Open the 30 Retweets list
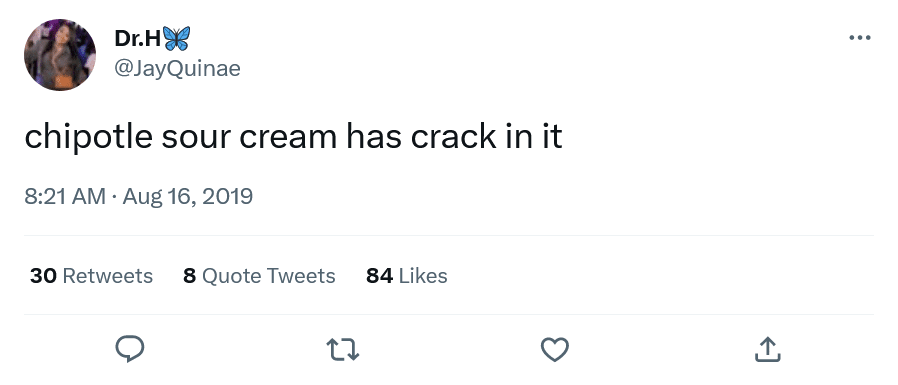The image size is (898, 385). 91,276
